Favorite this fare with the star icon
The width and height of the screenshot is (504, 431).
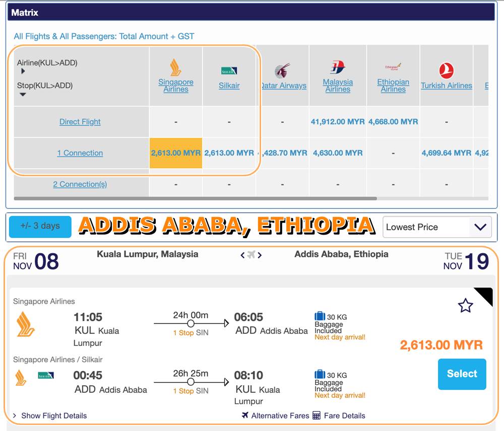coord(465,306)
